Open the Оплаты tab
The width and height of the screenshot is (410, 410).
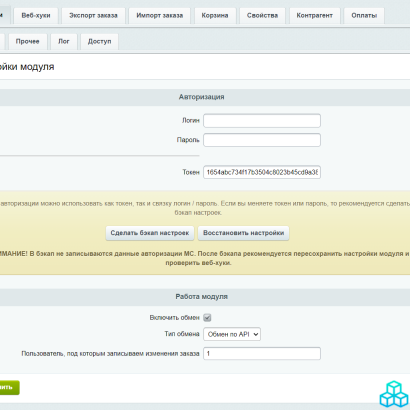364,16
